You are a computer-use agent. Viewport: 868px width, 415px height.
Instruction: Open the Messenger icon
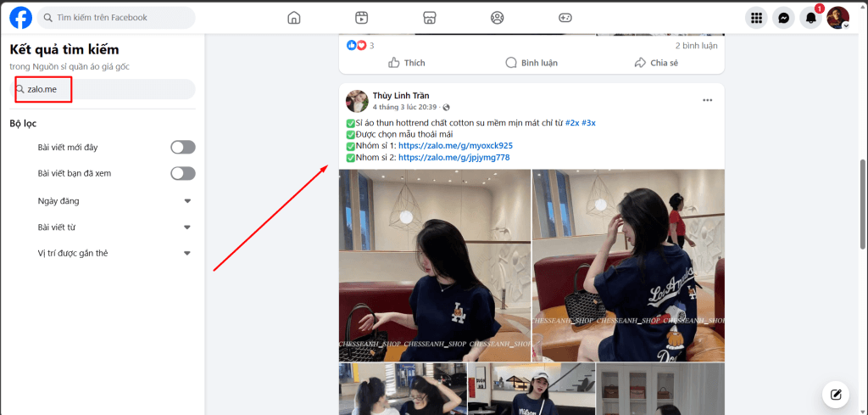point(784,18)
